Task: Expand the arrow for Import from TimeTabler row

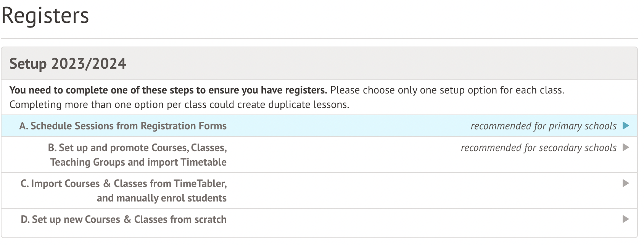Action: [x=626, y=184]
